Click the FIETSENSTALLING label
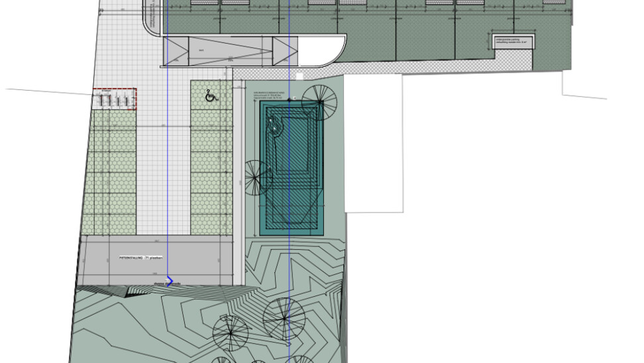 pos(140,257)
